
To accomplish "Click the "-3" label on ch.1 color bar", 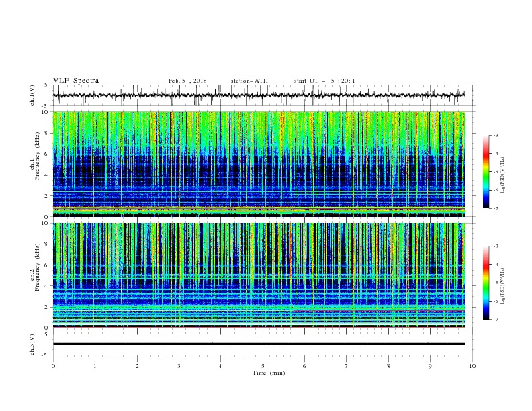I will pos(496,135).
